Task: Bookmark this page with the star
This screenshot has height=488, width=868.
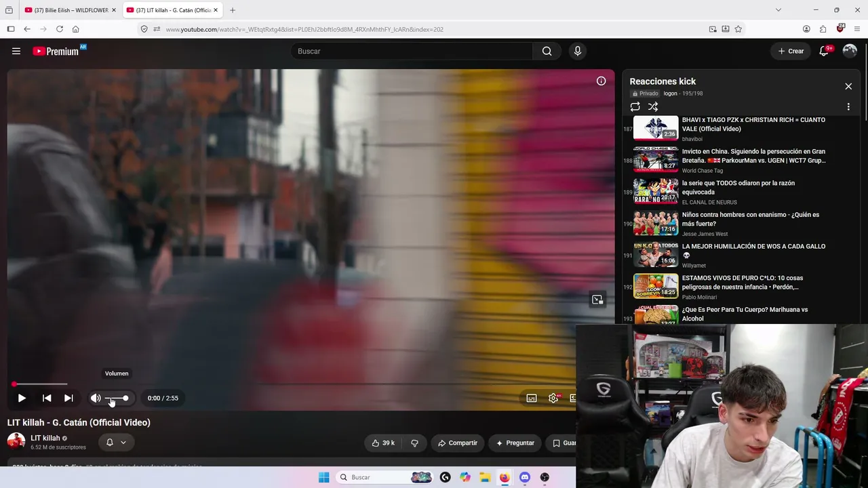Action: click(x=738, y=29)
